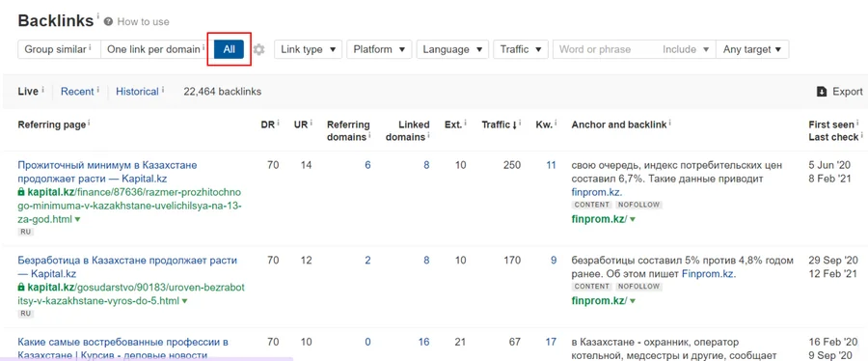Click the info icon beside Referring page header
Viewport: 868px width, 361px height.
pos(89,123)
